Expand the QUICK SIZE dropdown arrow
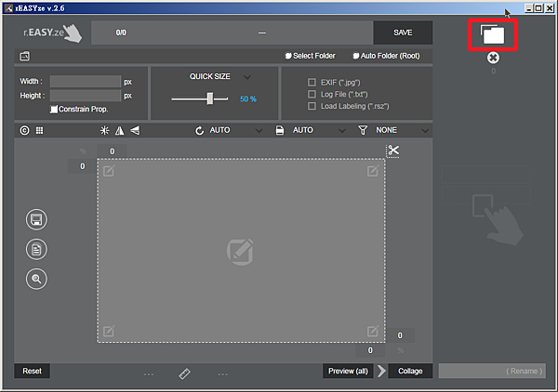 [247, 77]
